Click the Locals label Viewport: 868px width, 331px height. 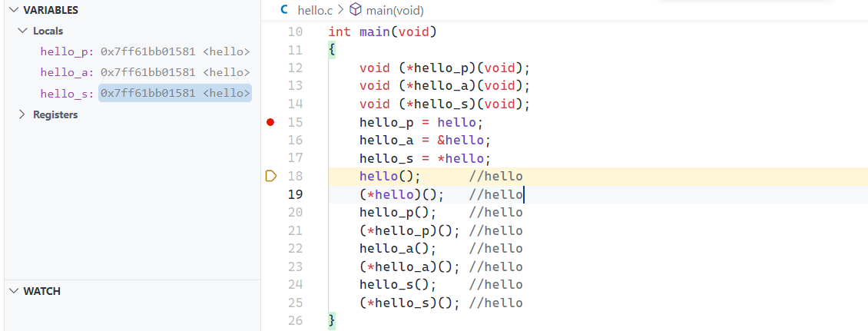[48, 31]
